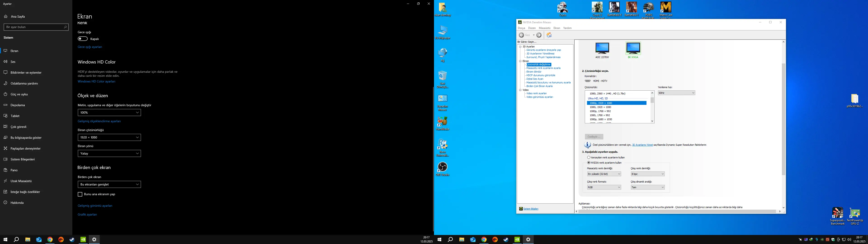The height and width of the screenshot is (244, 868).
Task: Go to Depolama in the Settings sidebar
Action: coord(36,105)
